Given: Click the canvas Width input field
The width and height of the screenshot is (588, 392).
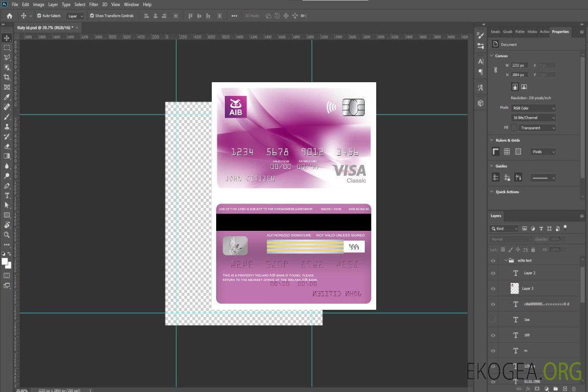Looking at the screenshot, I should click(x=520, y=65).
